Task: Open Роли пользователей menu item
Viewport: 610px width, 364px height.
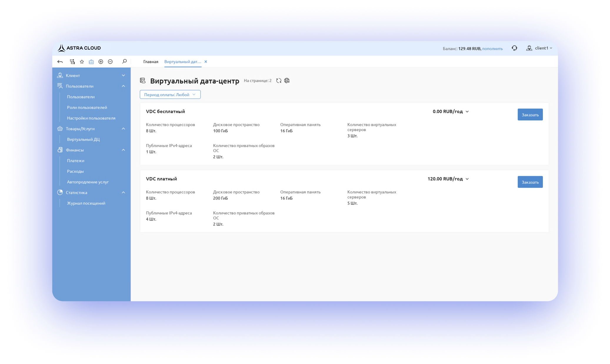Action: click(87, 107)
